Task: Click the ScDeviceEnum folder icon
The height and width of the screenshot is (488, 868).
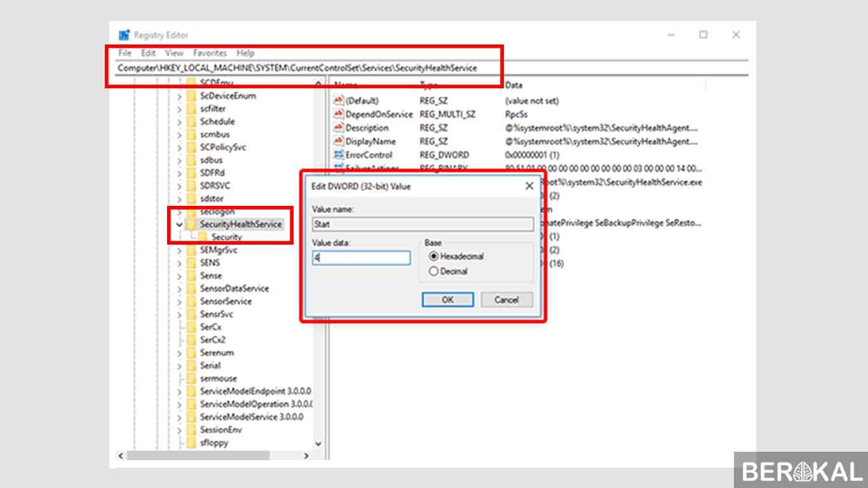Action: click(x=191, y=96)
